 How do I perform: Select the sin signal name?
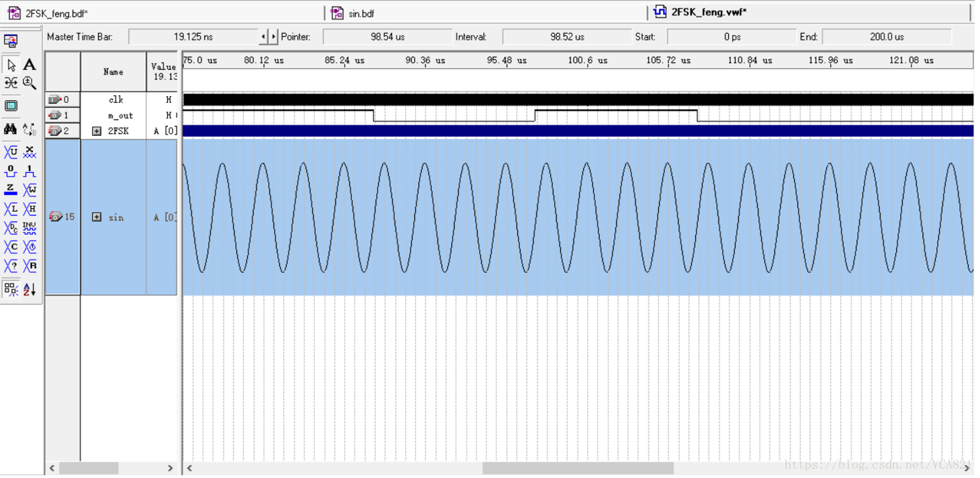click(x=116, y=217)
